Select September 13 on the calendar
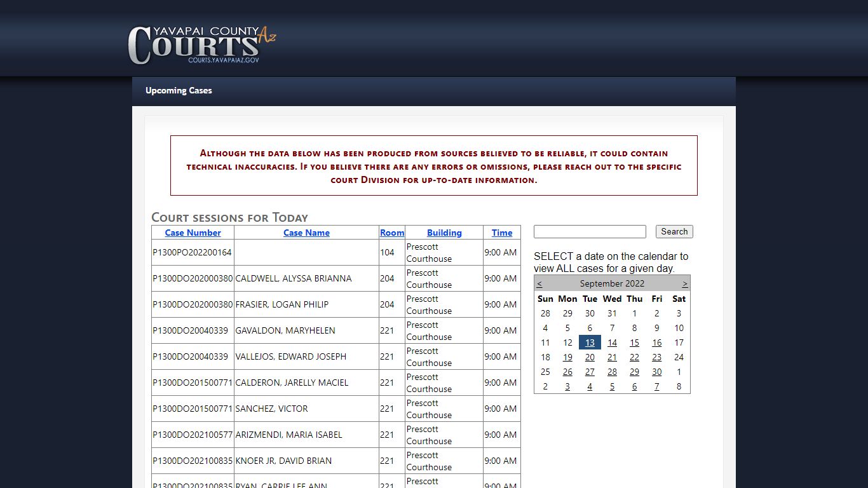This screenshot has width=868, height=488. pos(590,342)
